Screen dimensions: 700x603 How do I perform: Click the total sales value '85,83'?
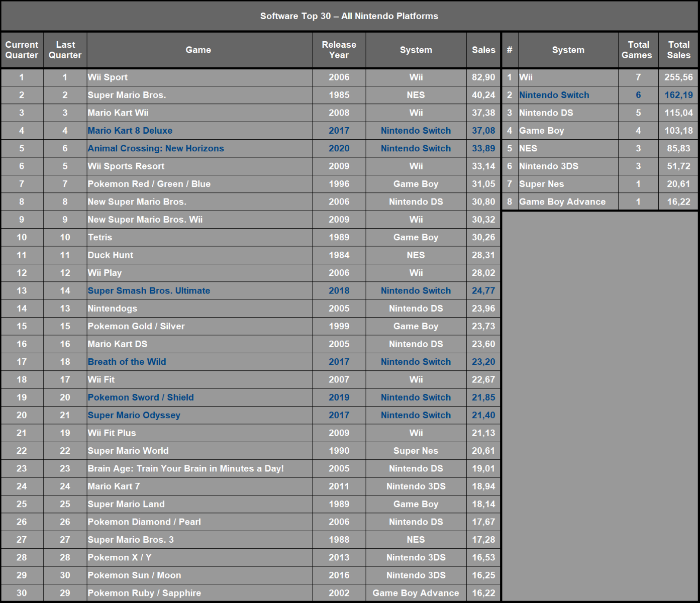678,148
